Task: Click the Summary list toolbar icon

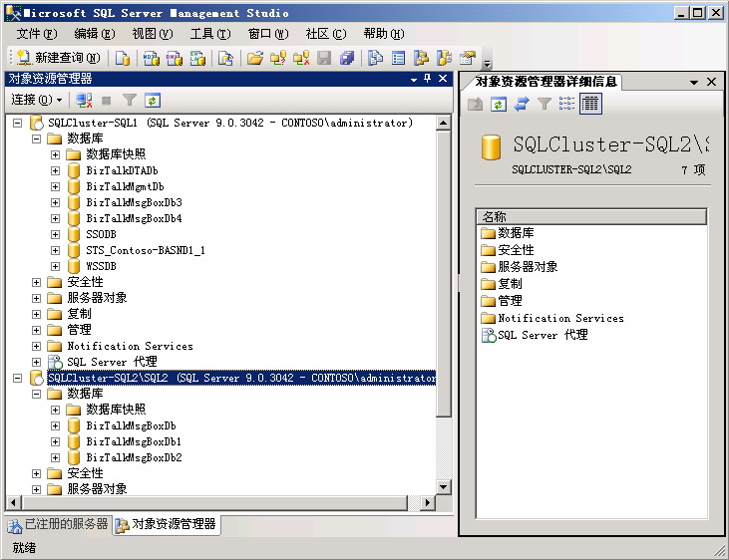Action: pyautogui.click(x=399, y=58)
